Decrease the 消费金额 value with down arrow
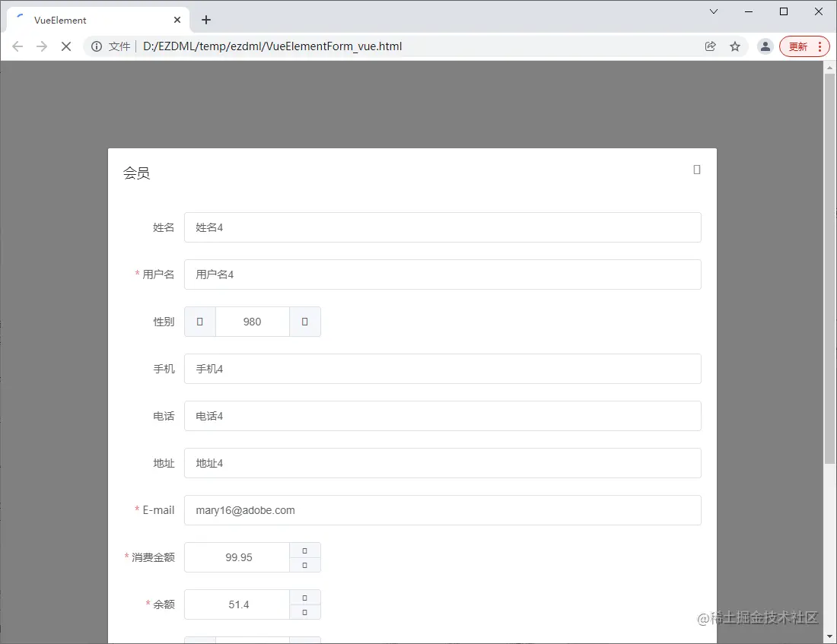The height and width of the screenshot is (644, 837). click(x=305, y=565)
